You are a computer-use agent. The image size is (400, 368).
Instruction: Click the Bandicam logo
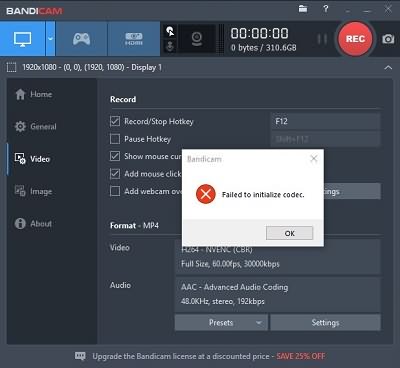coord(34,11)
